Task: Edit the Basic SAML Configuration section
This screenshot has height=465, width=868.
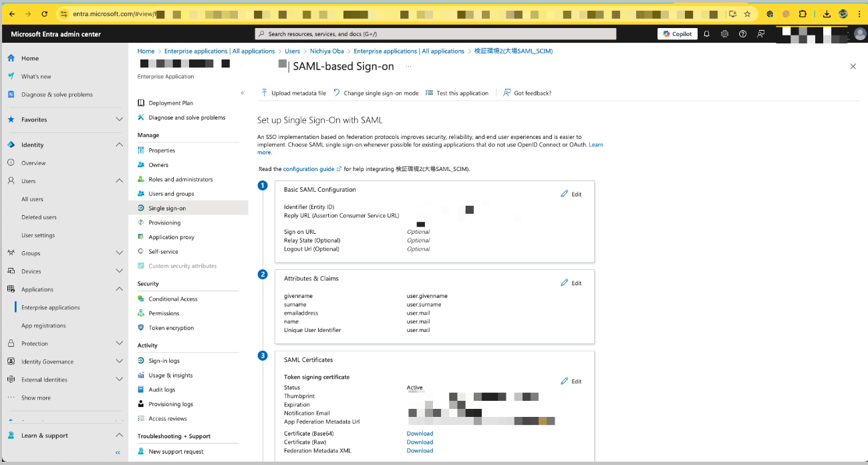Action: pyautogui.click(x=571, y=194)
